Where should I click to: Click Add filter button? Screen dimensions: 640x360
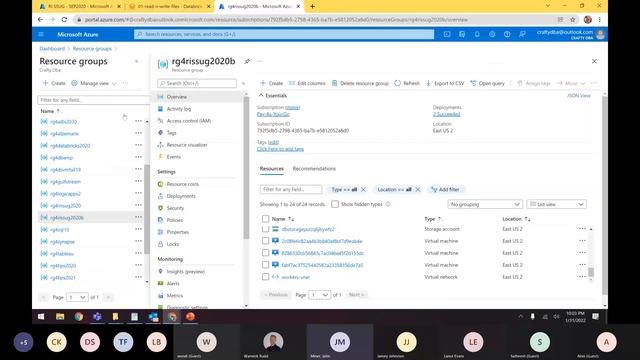445,189
